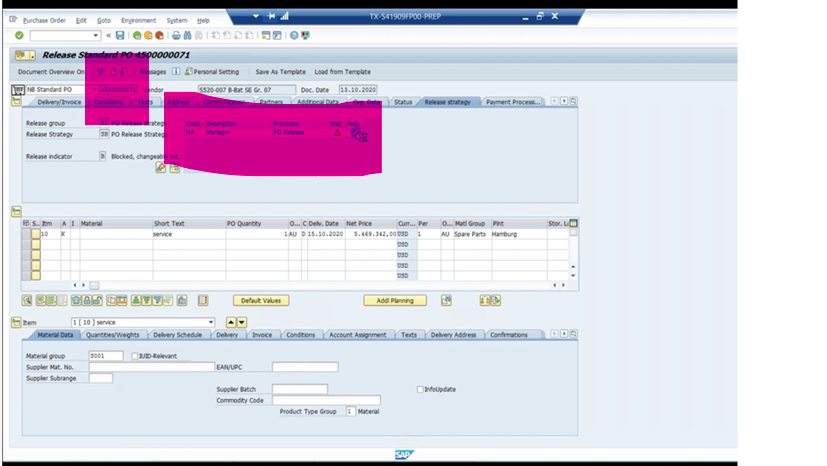Image resolution: width=827 pixels, height=466 pixels.
Task: Click the red Cancel icon
Action: point(159,35)
